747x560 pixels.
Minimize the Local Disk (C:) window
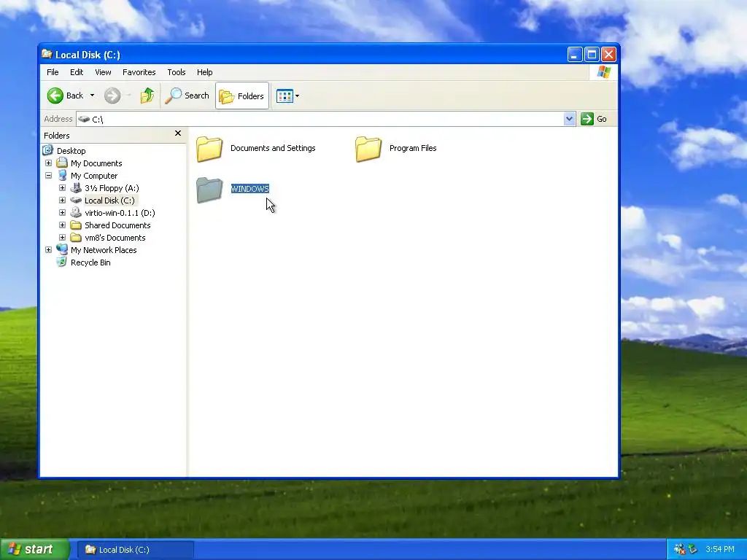(575, 55)
